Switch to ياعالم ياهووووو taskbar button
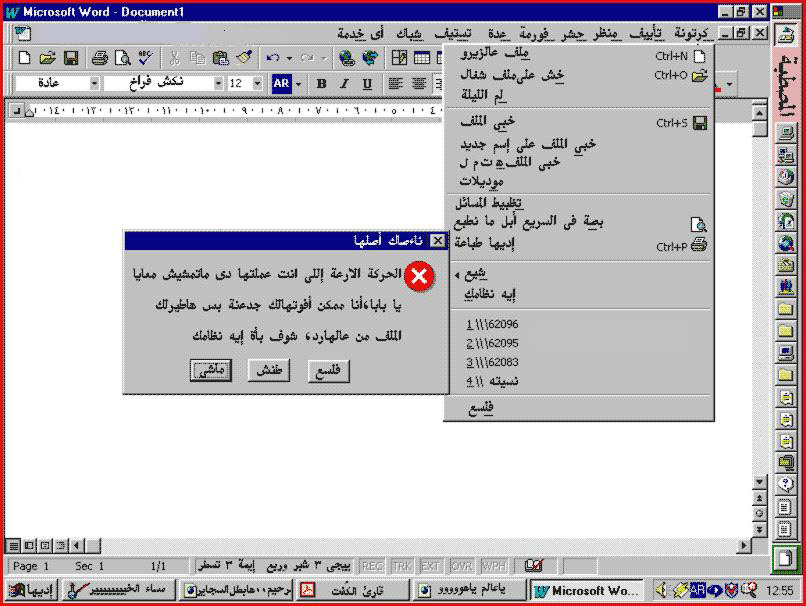Image resolution: width=806 pixels, height=606 pixels. pyautogui.click(x=470, y=591)
